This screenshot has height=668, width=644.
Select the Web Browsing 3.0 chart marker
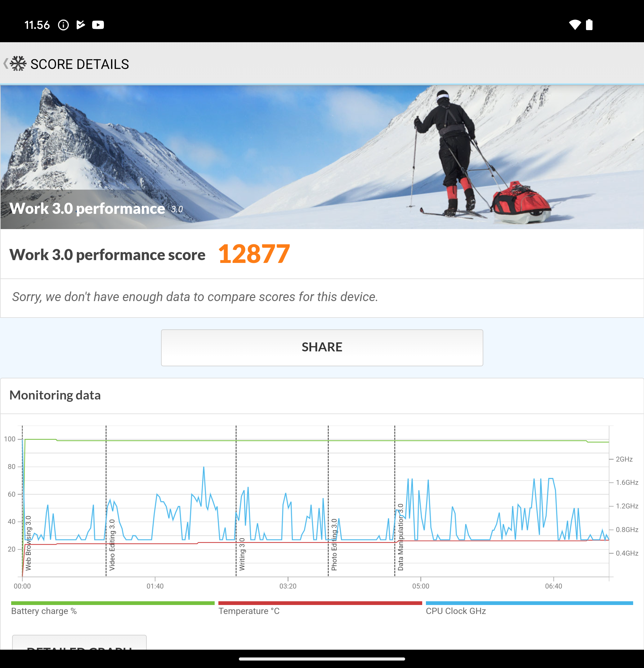click(x=28, y=543)
